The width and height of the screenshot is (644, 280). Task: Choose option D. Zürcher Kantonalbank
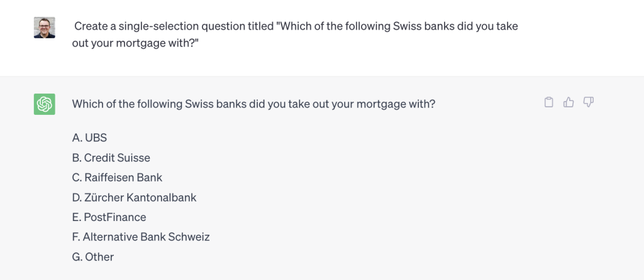coord(135,198)
